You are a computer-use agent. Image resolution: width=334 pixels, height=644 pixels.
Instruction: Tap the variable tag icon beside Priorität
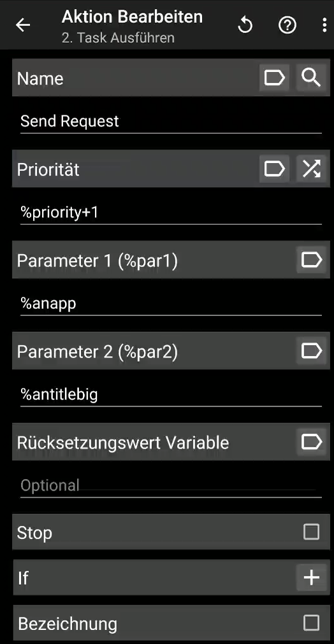pos(275,168)
